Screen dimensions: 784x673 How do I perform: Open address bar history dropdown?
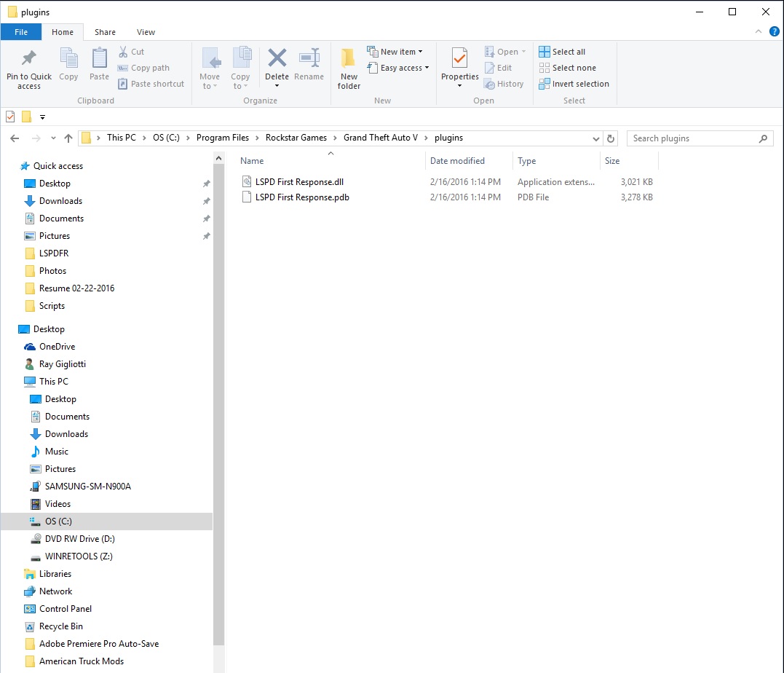pyautogui.click(x=595, y=138)
